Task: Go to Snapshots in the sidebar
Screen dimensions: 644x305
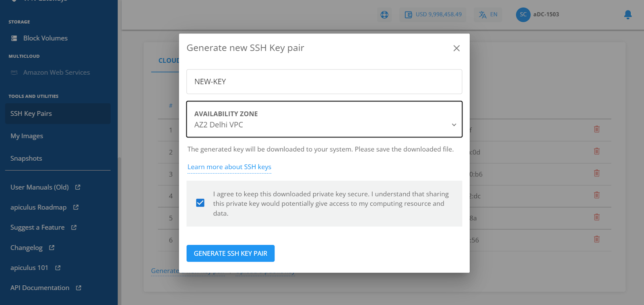Action: coord(26,158)
